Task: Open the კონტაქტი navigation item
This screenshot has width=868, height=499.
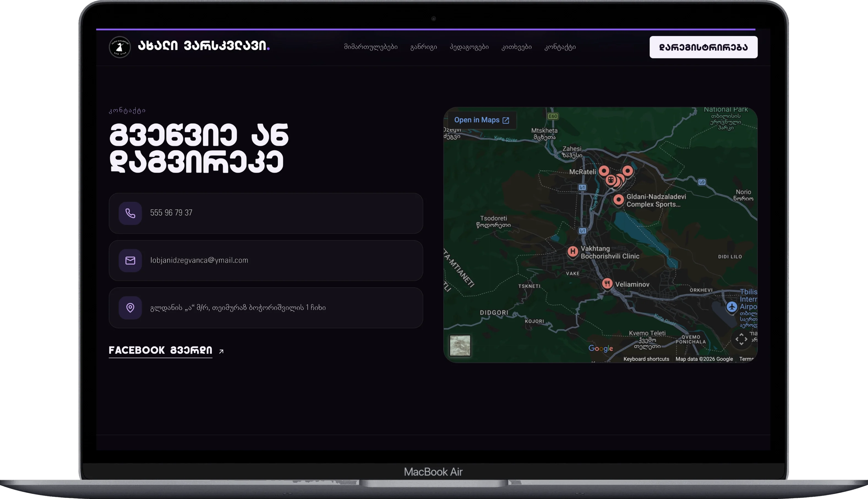Action: coord(560,47)
